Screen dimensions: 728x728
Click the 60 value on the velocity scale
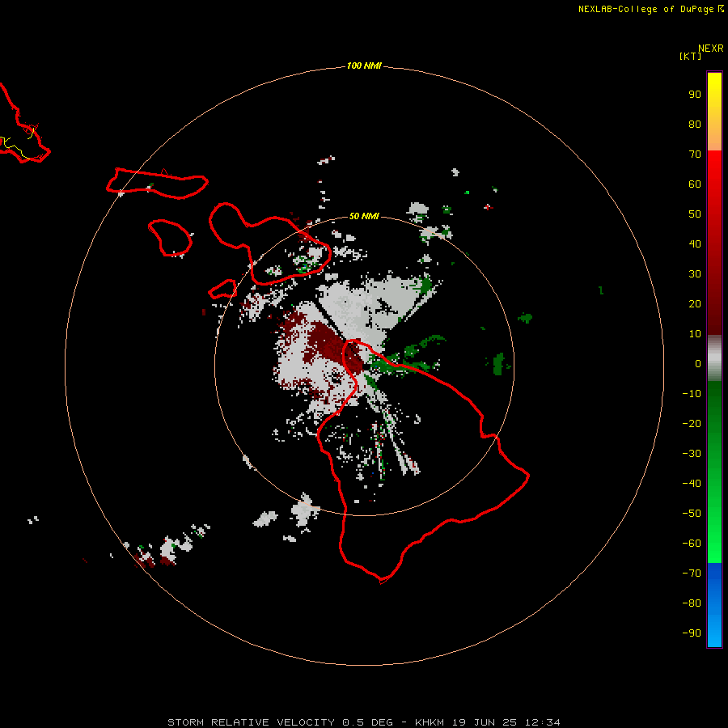[695, 184]
